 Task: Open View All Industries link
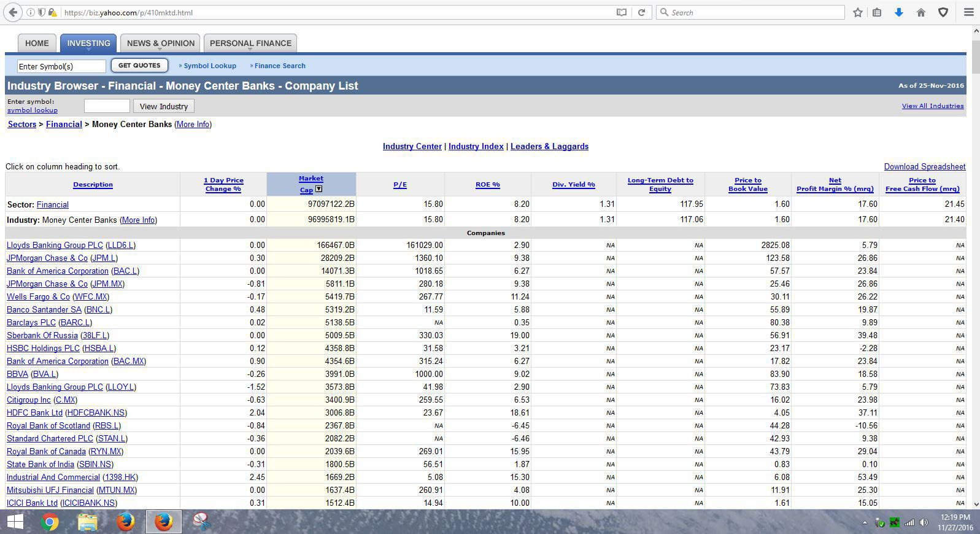(x=933, y=106)
